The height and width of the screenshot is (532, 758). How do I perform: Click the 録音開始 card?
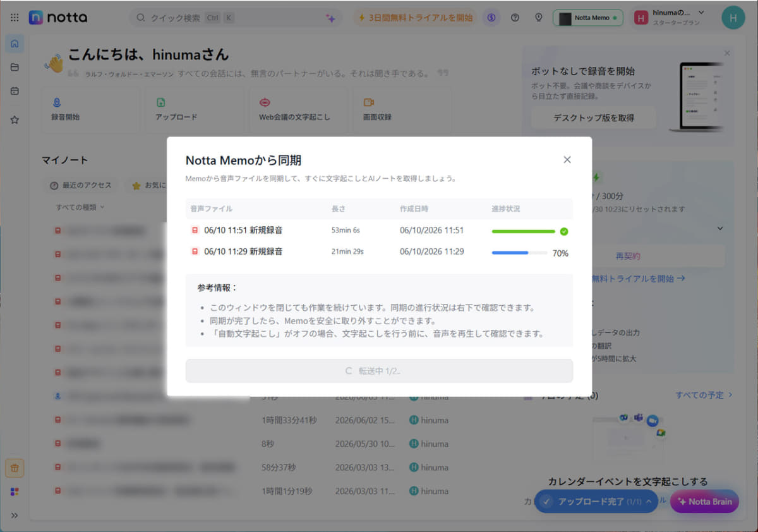pos(90,110)
